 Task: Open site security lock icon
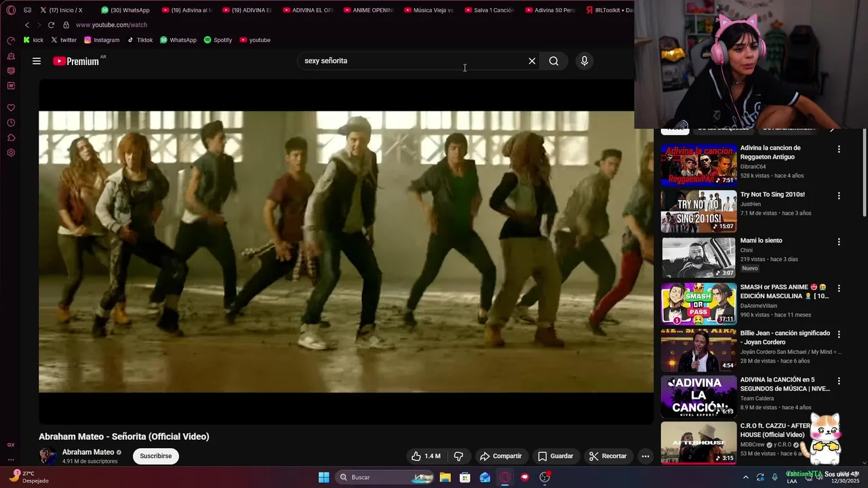click(x=66, y=25)
